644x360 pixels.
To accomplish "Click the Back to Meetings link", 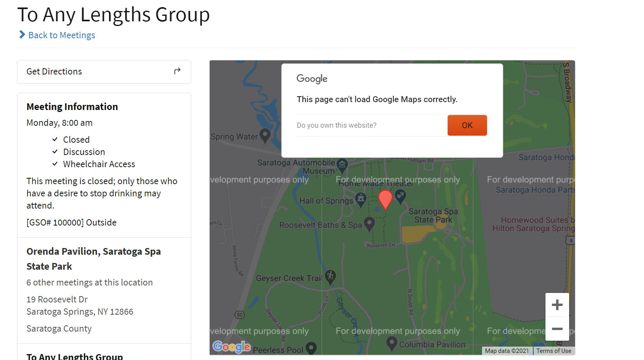I will (x=61, y=35).
